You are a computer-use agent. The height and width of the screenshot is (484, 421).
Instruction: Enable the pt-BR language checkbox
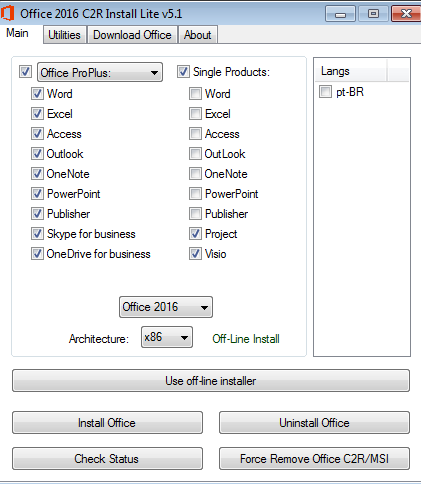click(x=325, y=92)
